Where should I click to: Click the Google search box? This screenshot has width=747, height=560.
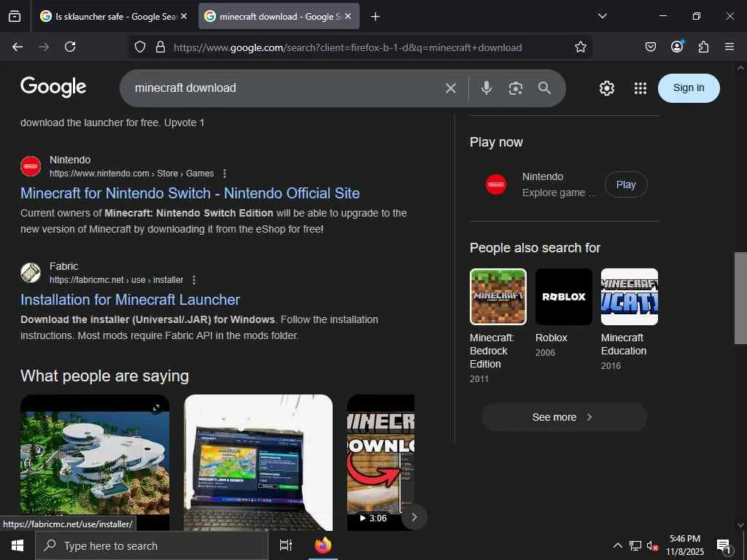(286, 88)
